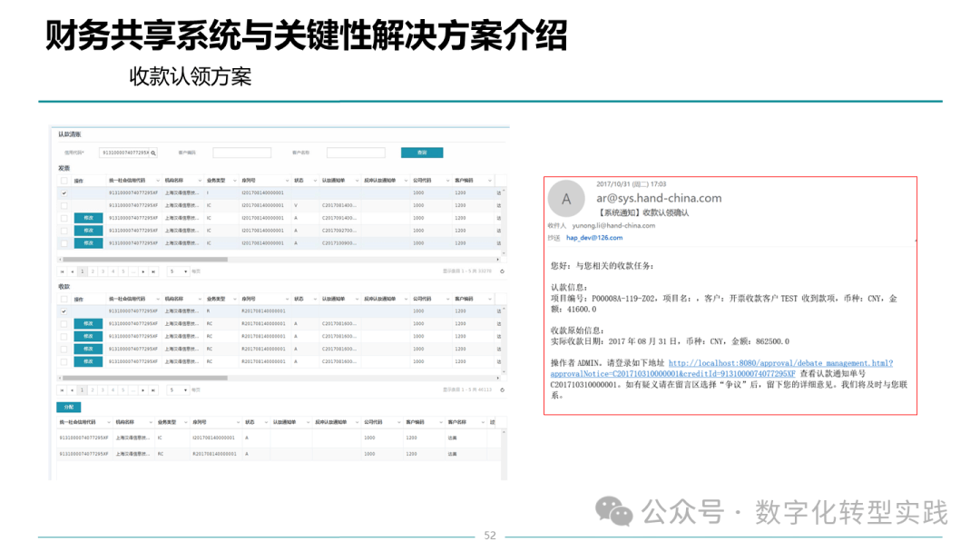The image size is (980, 552).
Task: Click 修改 for 发票 row with C2017092700
Action: pyautogui.click(x=88, y=231)
